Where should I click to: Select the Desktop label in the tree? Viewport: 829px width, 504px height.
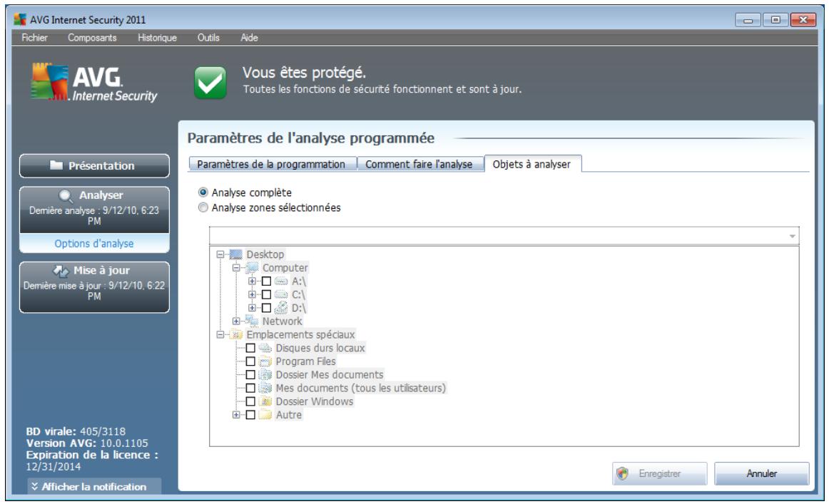265,254
